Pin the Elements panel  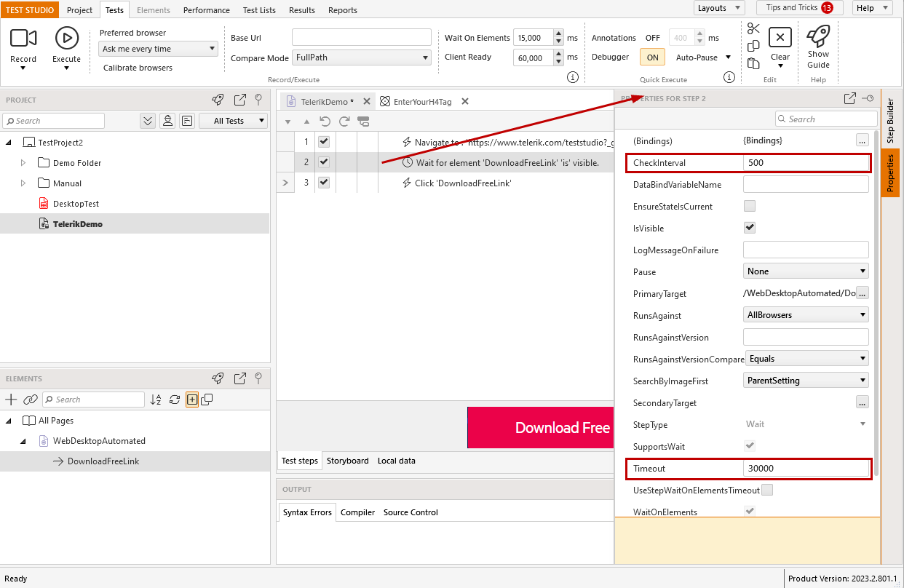point(258,378)
